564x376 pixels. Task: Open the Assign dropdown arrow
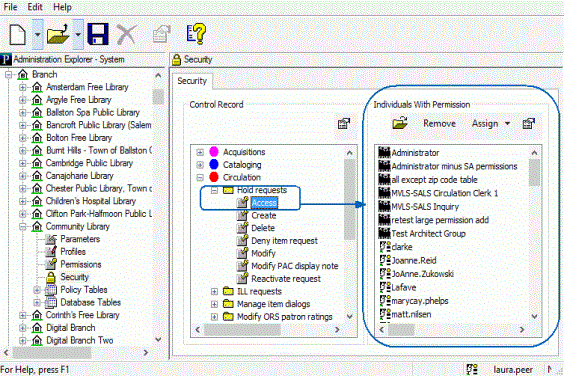[x=507, y=123]
